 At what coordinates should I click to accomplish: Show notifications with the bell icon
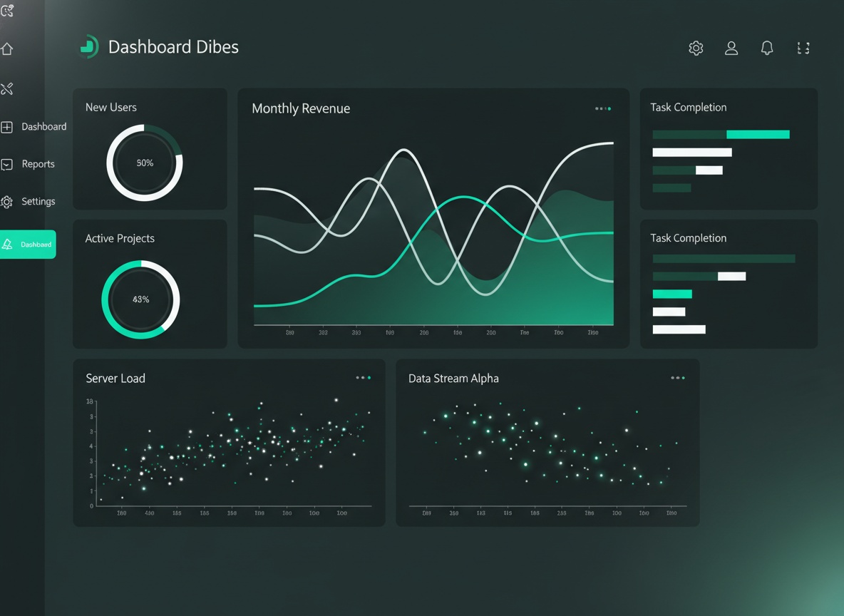click(767, 48)
